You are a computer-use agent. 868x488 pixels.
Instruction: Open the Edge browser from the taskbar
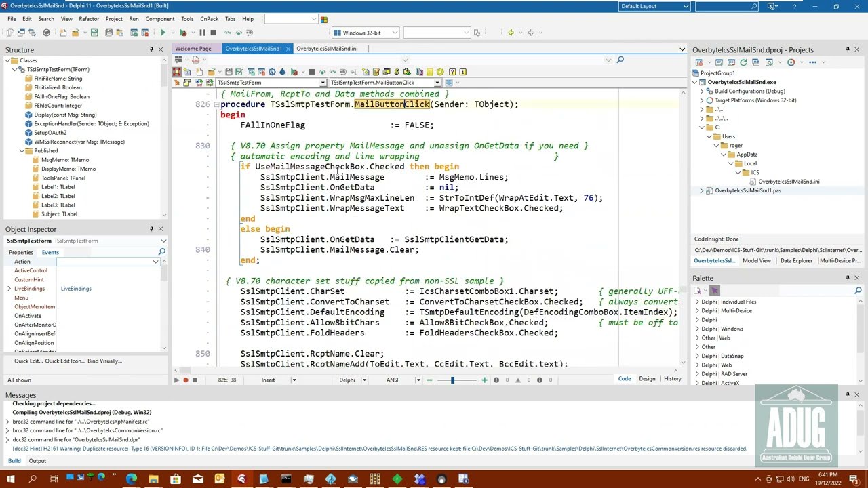click(131, 480)
